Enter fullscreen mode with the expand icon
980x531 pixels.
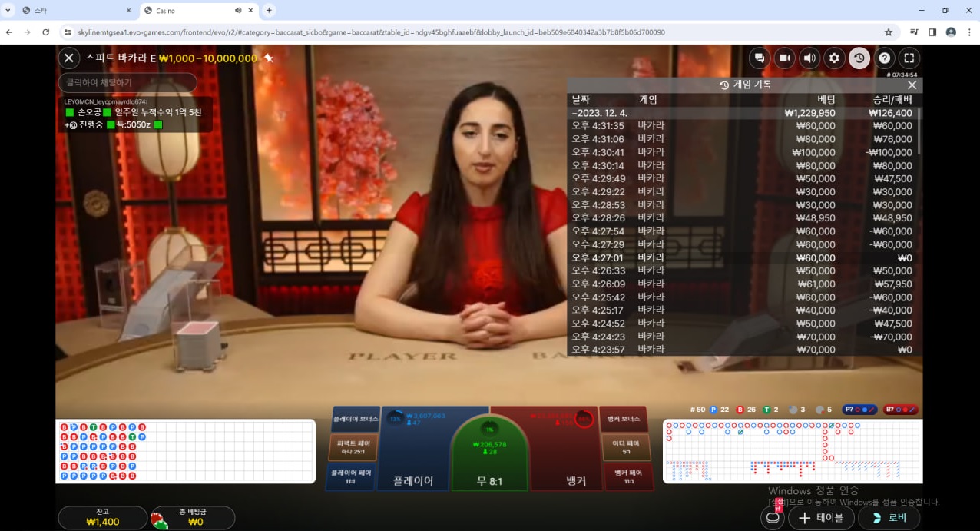(x=909, y=58)
